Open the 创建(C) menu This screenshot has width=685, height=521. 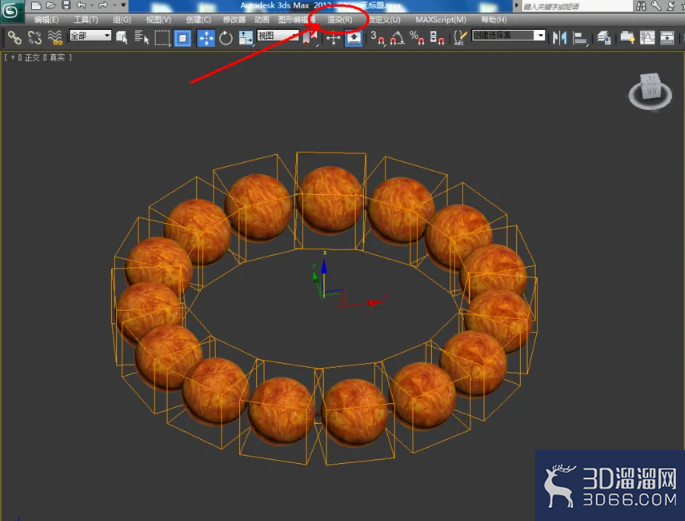point(198,20)
